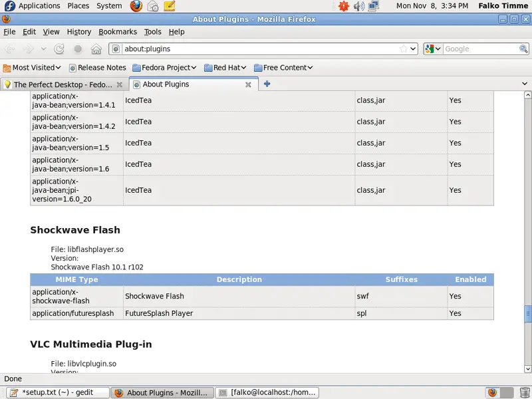Open the Help menu

(177, 32)
